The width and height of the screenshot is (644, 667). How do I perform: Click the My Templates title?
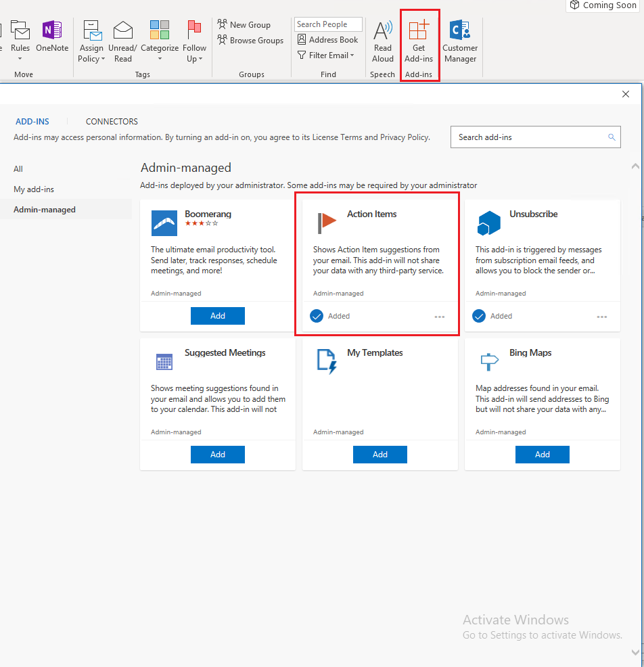[375, 352]
